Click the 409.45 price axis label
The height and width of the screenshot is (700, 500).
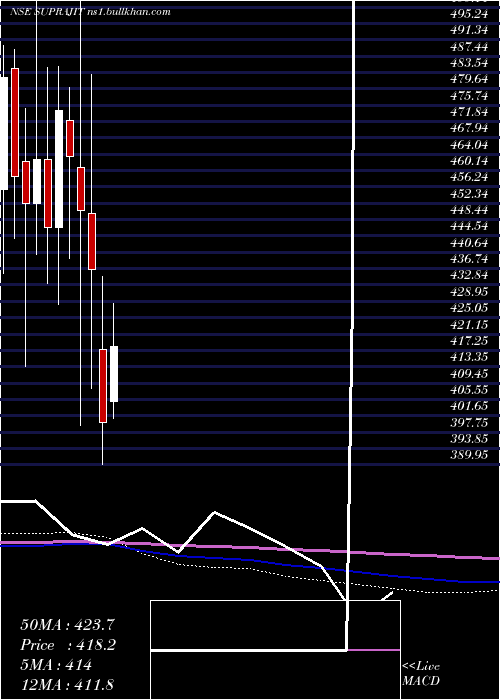(x=469, y=373)
